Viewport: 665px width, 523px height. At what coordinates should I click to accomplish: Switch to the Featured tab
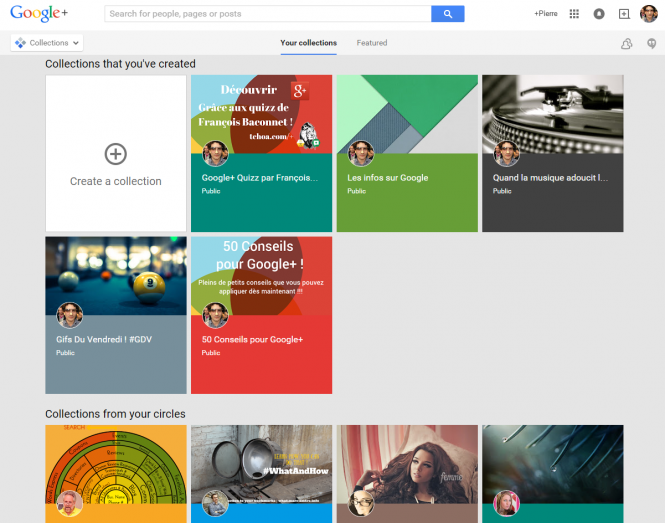coord(372,43)
